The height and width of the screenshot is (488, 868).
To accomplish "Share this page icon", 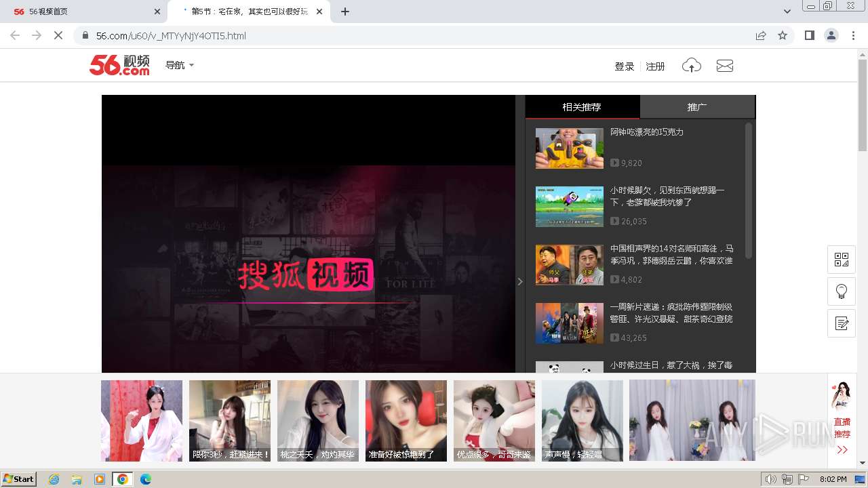I will pyautogui.click(x=761, y=35).
